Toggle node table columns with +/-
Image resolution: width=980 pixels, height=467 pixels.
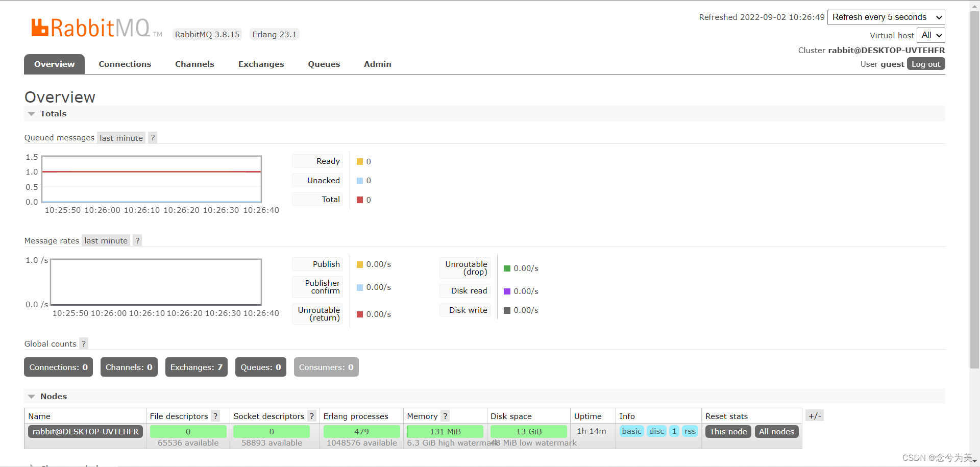(815, 415)
